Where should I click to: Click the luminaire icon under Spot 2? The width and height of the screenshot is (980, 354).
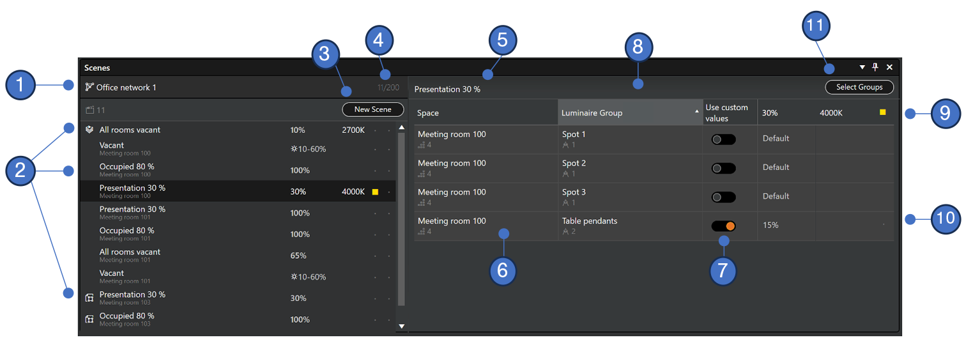565,174
